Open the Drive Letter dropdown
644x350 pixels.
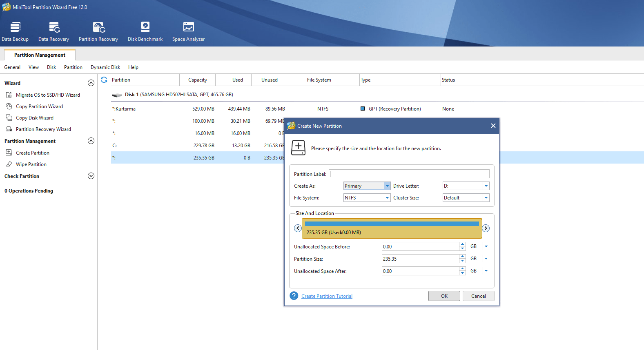486,186
